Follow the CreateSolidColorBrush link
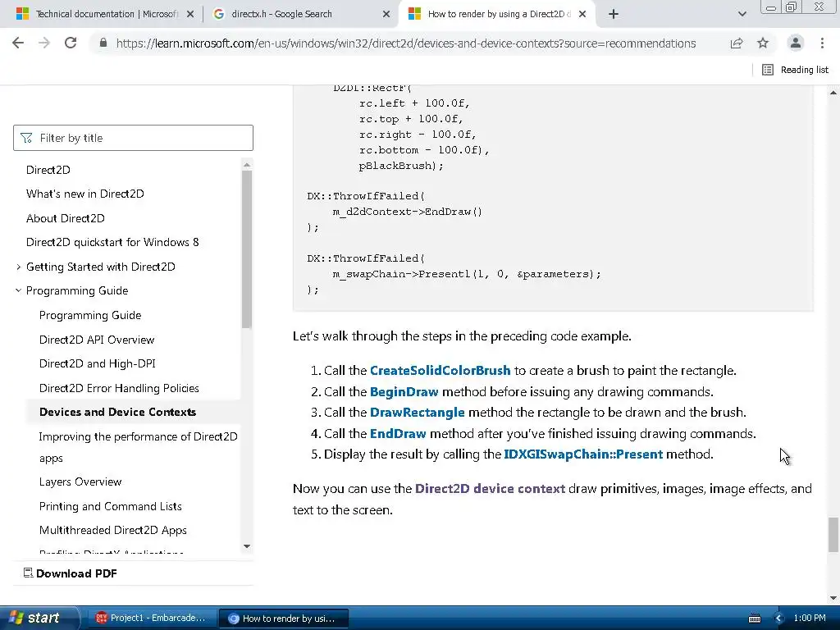 click(x=441, y=371)
